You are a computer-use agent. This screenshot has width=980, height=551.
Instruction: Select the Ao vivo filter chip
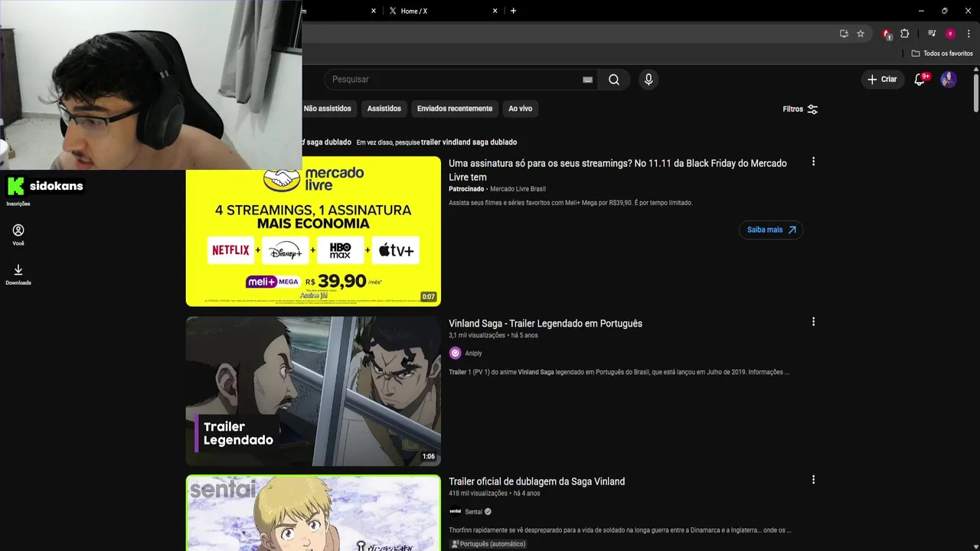point(521,109)
